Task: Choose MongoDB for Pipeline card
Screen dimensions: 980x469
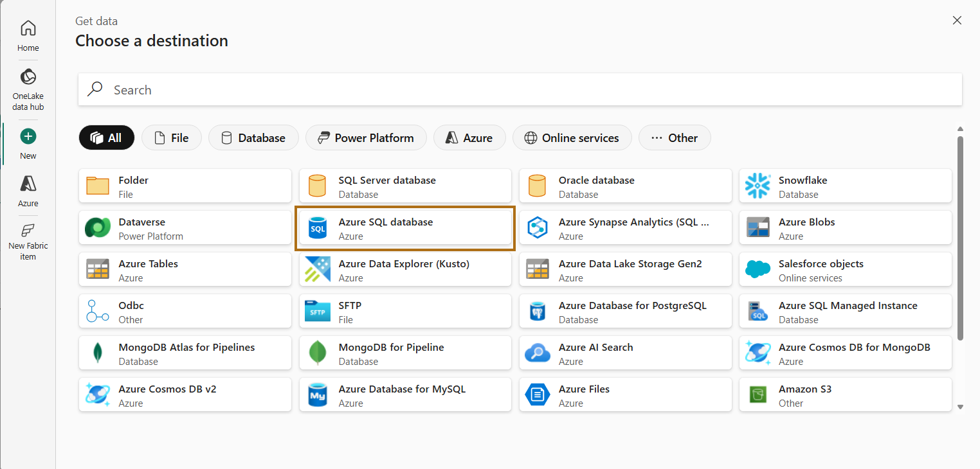Action: 405,353
